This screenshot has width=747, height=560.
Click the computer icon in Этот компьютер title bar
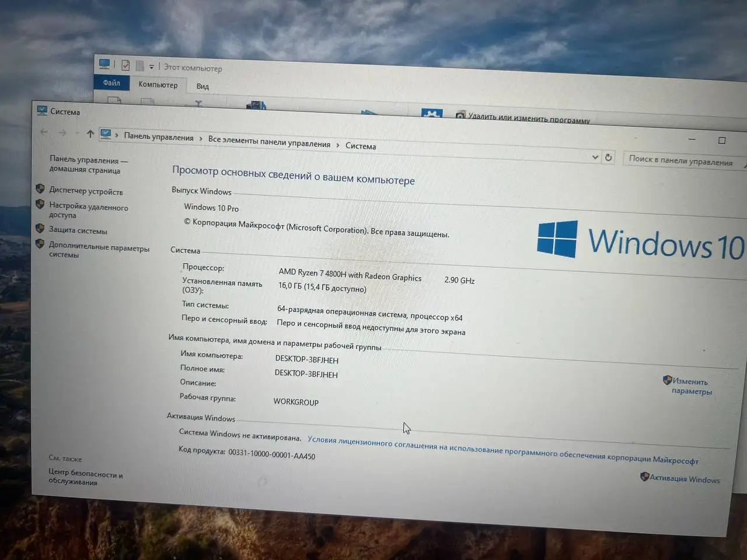coord(104,64)
